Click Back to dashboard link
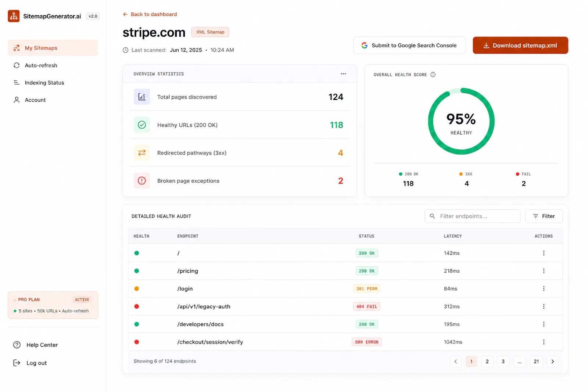 tap(150, 14)
